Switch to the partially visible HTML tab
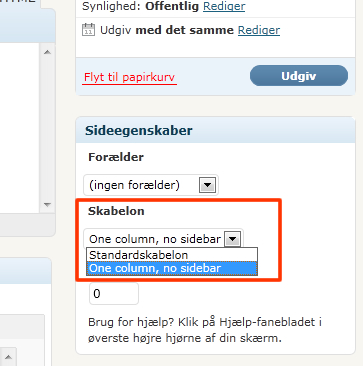The height and width of the screenshot is (366, 363). pos(20,2)
